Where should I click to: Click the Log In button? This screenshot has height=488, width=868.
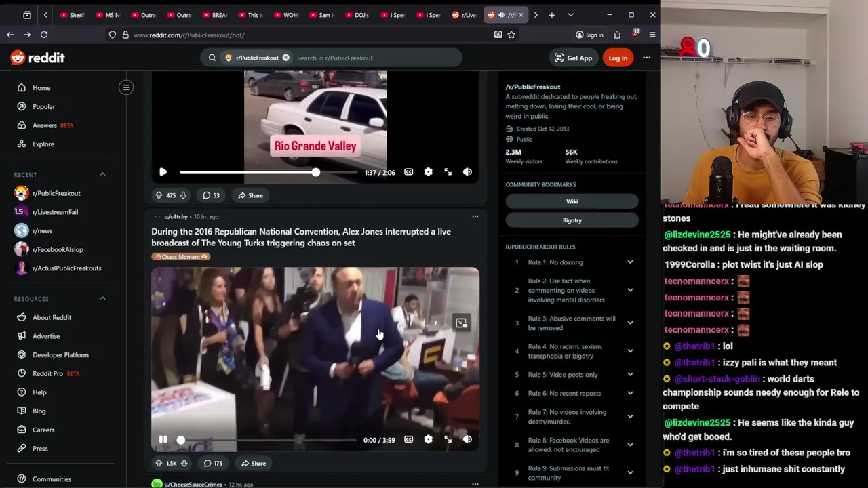pyautogui.click(x=618, y=58)
